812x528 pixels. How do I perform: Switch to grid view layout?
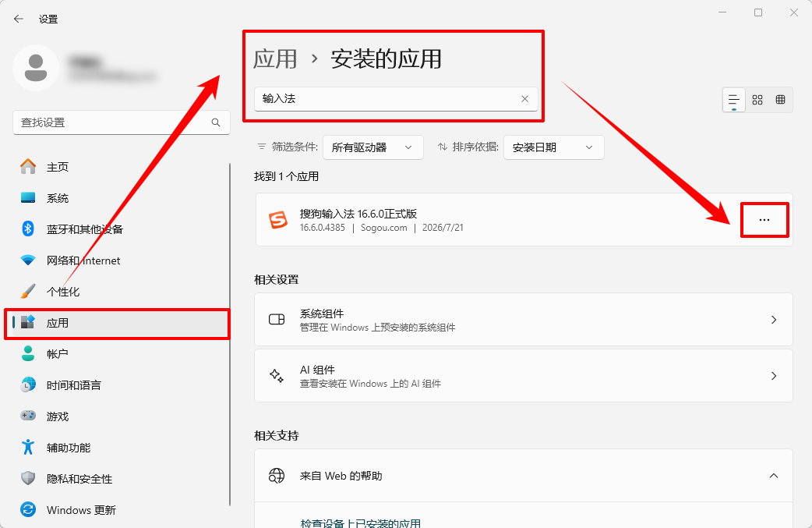pyautogui.click(x=757, y=100)
